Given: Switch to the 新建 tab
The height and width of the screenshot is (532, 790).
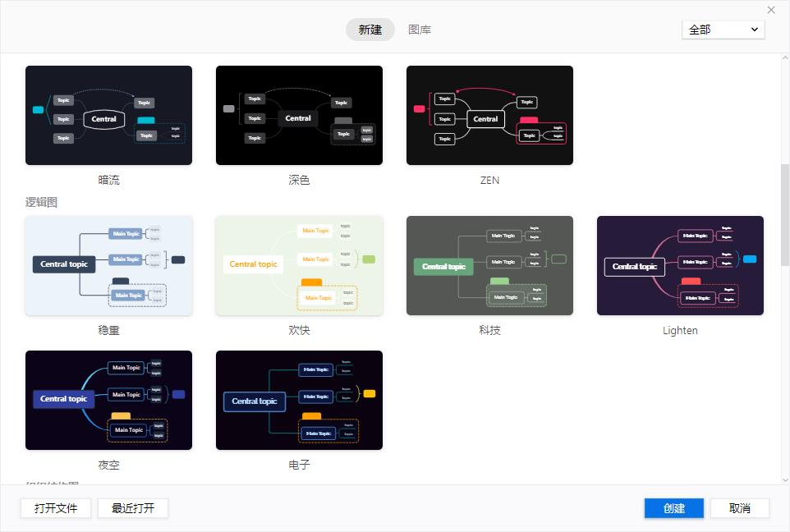Looking at the screenshot, I should [370, 30].
